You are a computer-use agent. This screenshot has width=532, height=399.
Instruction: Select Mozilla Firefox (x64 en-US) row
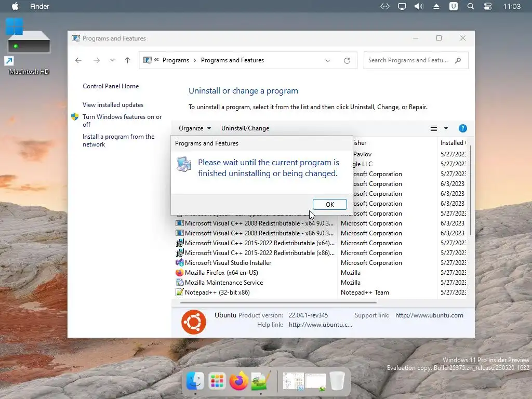pyautogui.click(x=217, y=272)
